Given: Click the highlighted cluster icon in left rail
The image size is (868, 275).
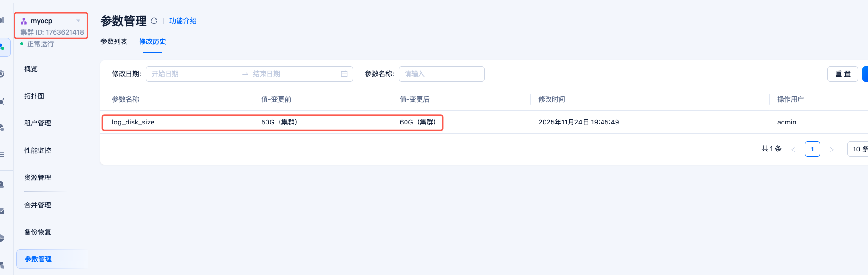Looking at the screenshot, I should pos(3,47).
